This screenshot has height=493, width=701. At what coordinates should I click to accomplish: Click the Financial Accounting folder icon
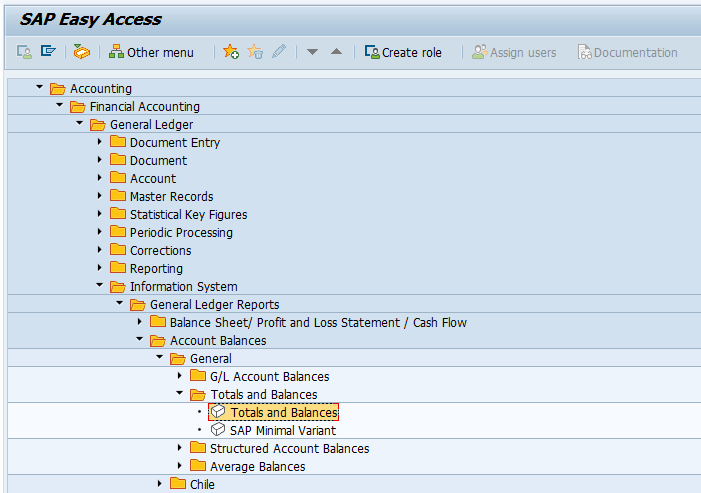[x=77, y=107]
